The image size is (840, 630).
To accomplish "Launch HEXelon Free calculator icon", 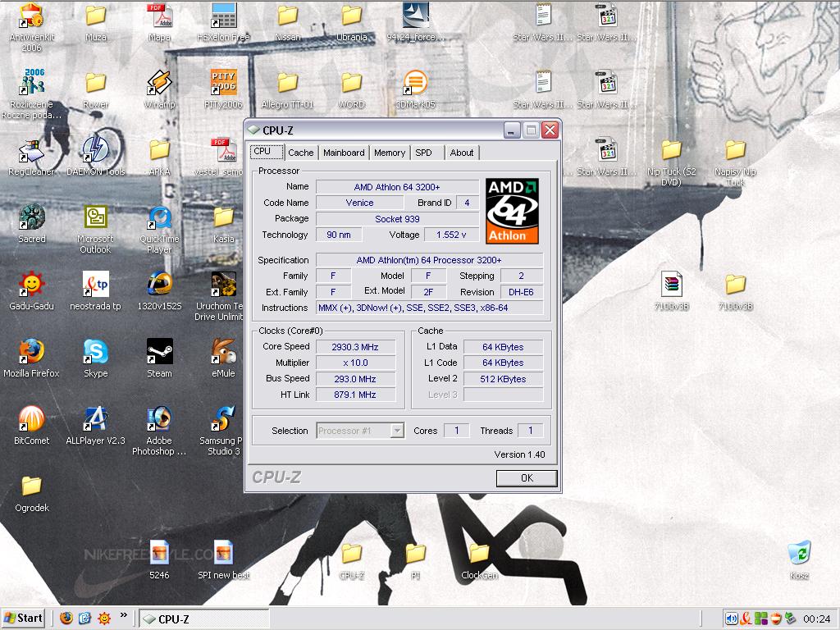I will point(223,22).
